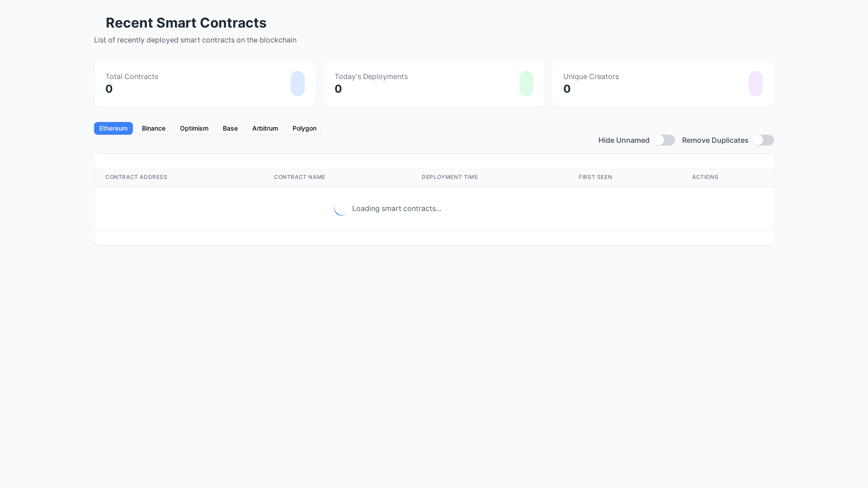
Task: Open the Base network tab
Action: click(x=230, y=128)
